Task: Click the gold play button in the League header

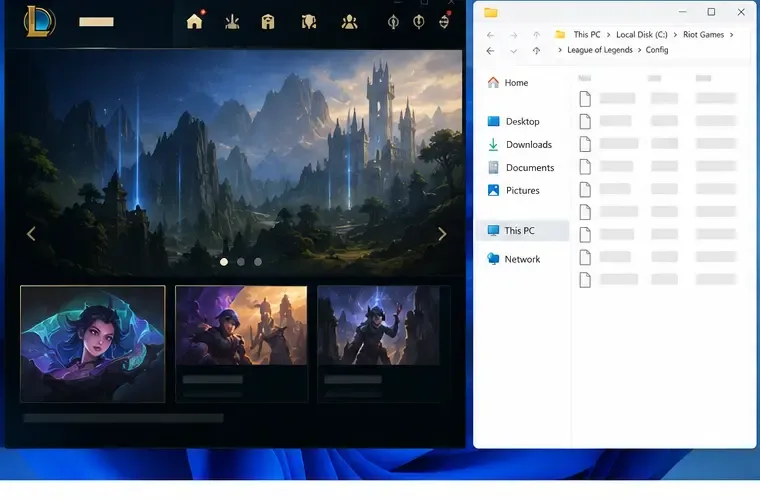Action: [x=96, y=22]
